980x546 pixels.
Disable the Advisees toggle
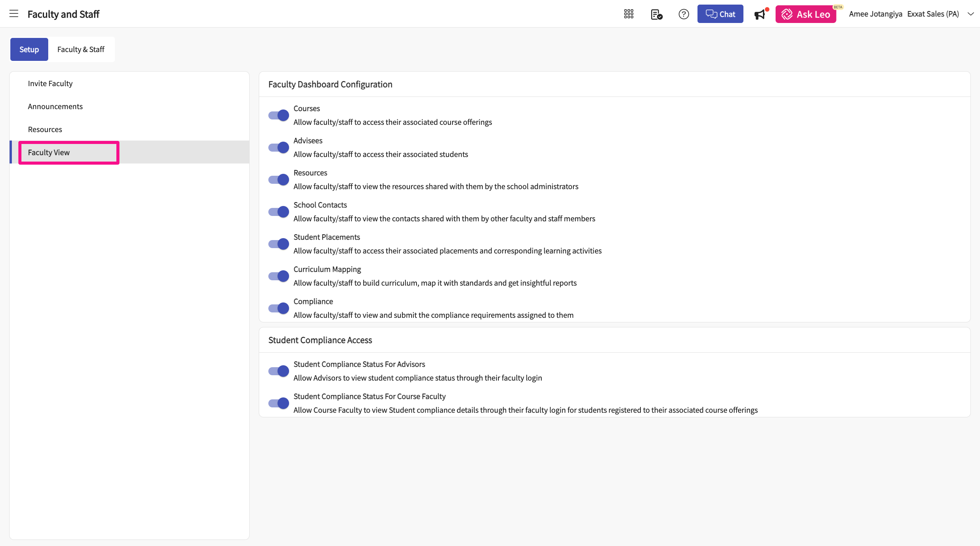278,147
